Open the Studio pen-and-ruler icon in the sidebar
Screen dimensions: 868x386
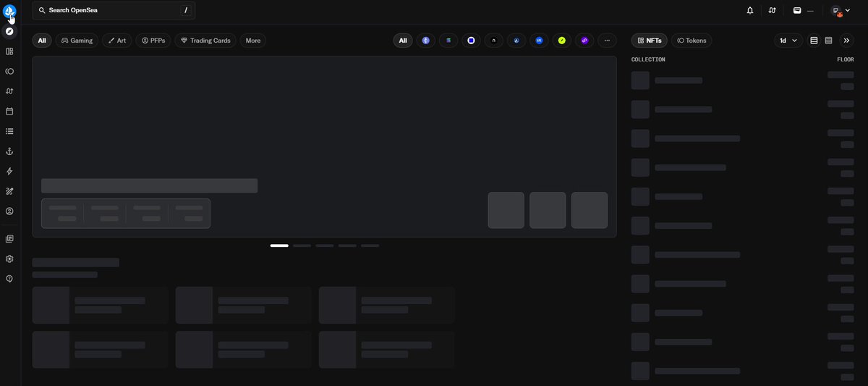click(9, 191)
